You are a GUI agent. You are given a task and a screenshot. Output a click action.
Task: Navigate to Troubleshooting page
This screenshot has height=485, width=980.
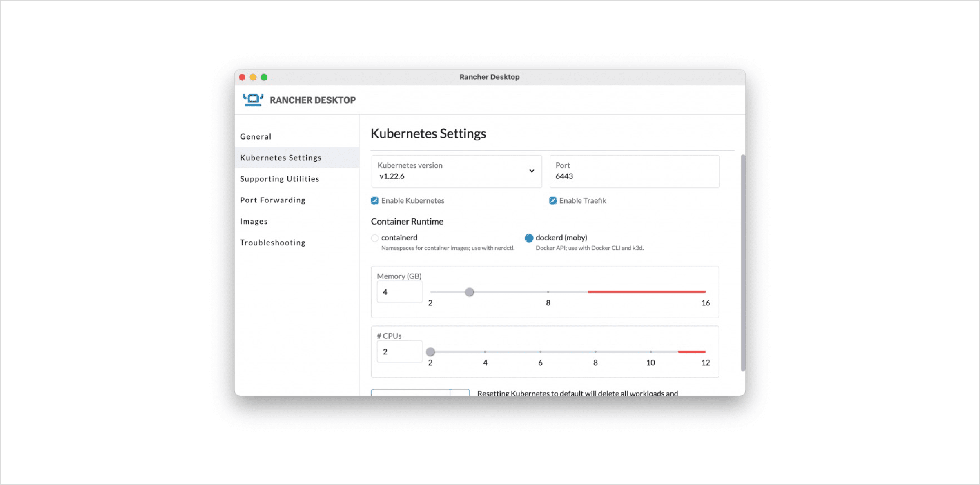[273, 242]
